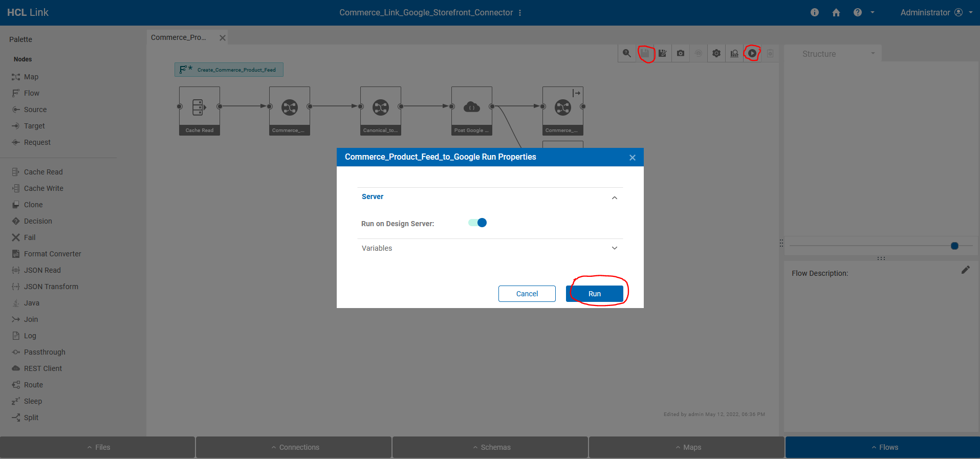Click the restore snapshot icon

tap(699, 53)
